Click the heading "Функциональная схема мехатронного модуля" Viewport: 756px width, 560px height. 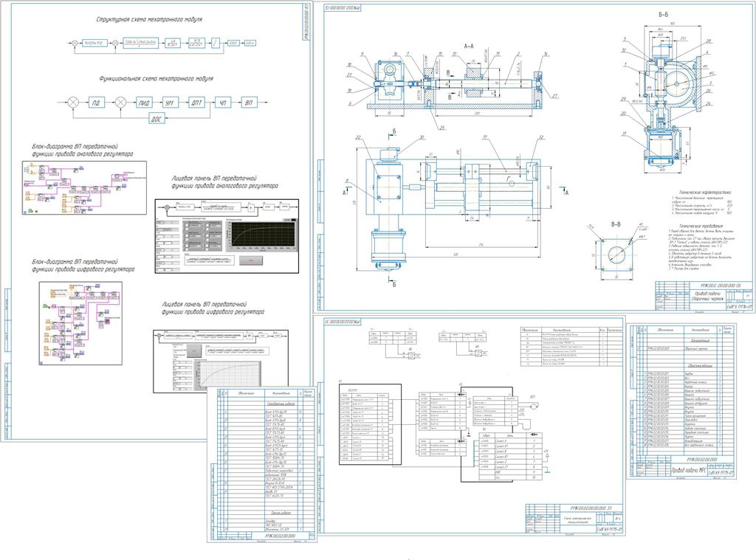[156, 78]
